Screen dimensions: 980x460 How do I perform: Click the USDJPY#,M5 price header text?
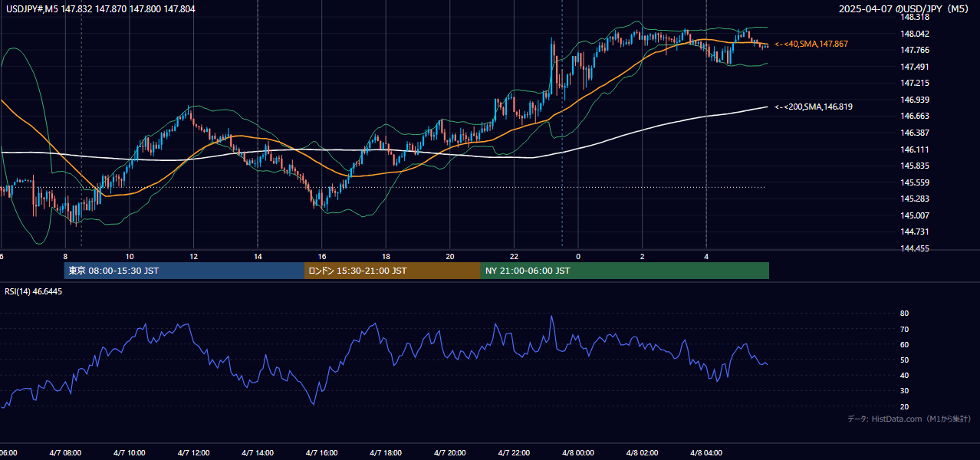tap(100, 9)
